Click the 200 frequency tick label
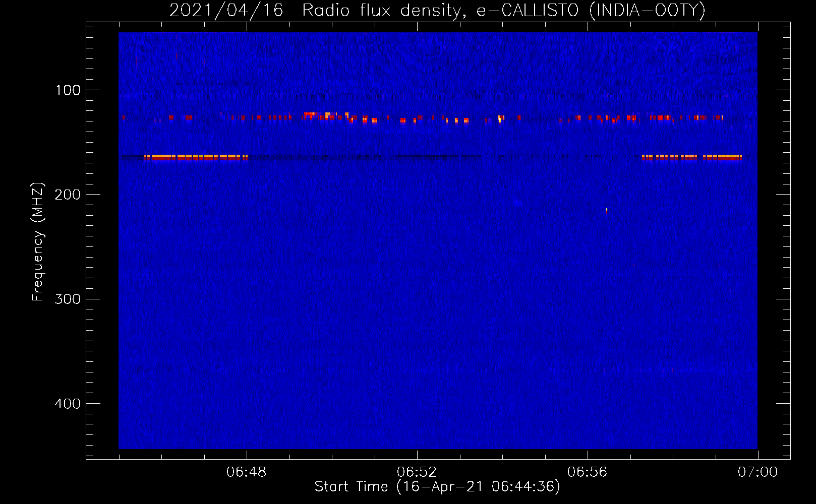This screenshot has width=816, height=504. (68, 195)
